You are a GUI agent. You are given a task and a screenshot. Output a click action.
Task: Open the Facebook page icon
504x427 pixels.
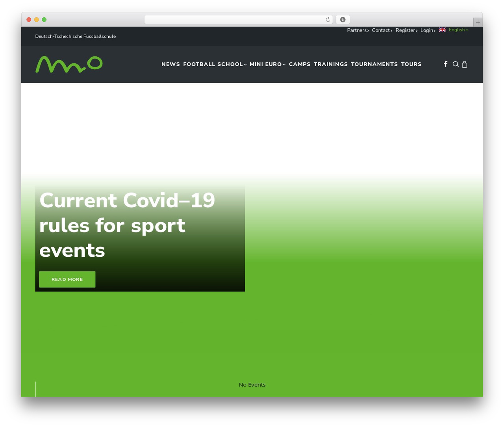point(446,64)
